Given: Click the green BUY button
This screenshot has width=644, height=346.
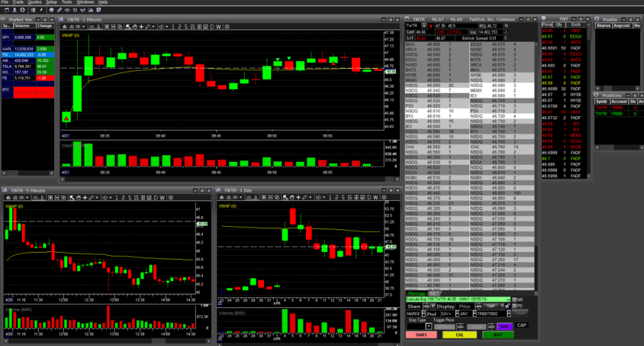Looking at the screenshot, I should click(x=498, y=335).
